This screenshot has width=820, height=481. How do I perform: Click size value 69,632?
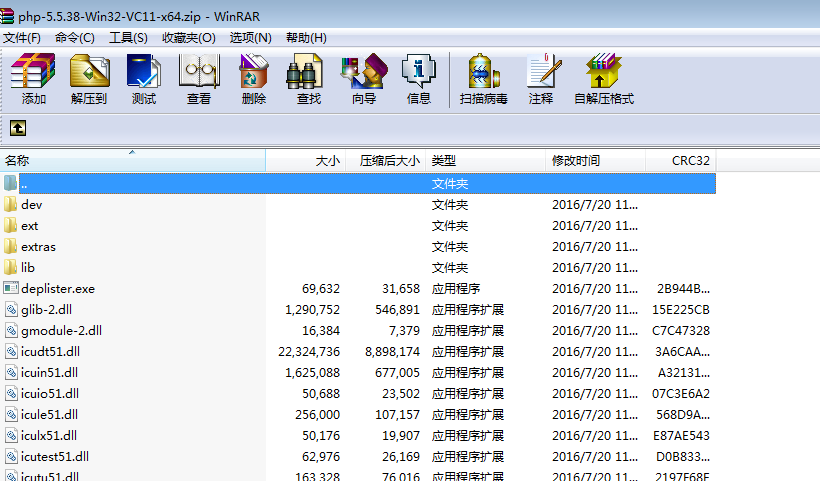click(321, 289)
